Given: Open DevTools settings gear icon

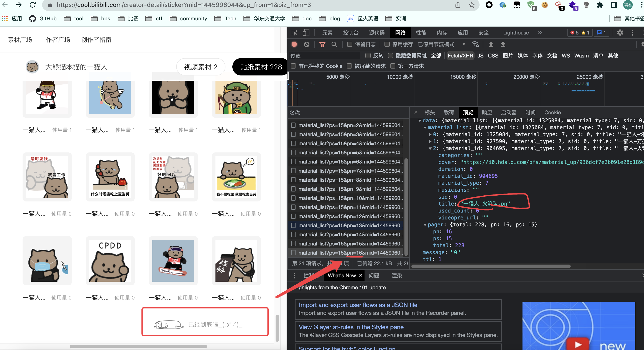Looking at the screenshot, I should point(620,33).
